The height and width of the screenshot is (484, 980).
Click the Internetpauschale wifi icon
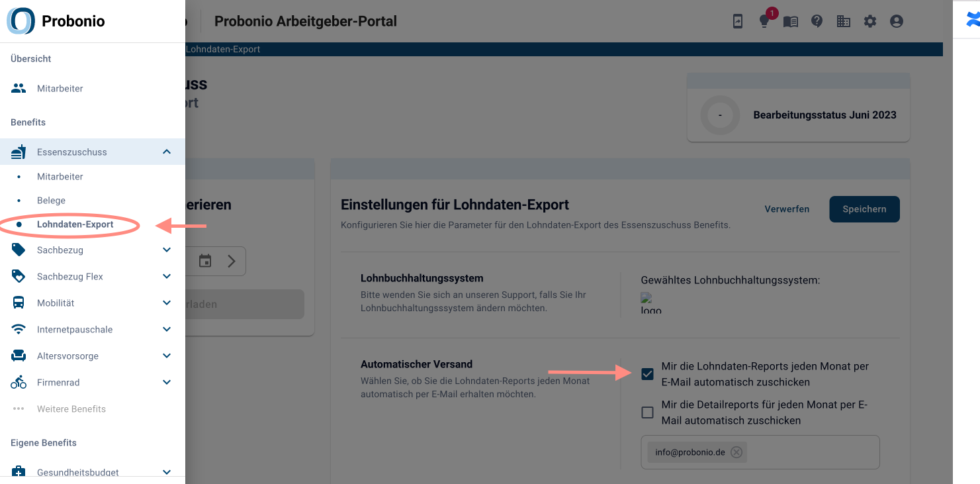19,329
